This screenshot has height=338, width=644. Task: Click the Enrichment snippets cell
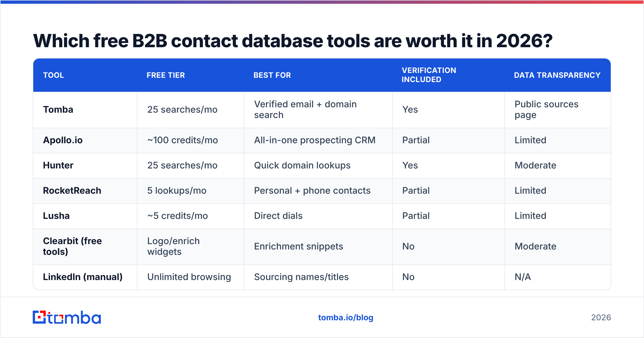[318, 247]
